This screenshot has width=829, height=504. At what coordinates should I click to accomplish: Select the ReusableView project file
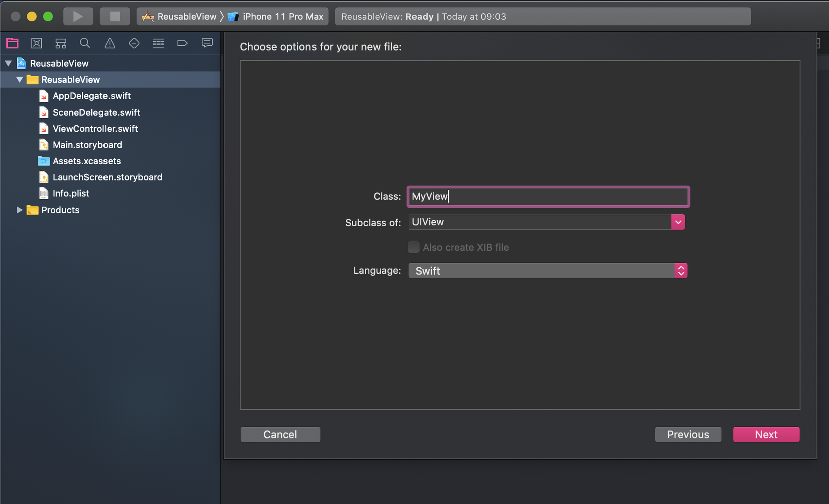tap(110, 63)
